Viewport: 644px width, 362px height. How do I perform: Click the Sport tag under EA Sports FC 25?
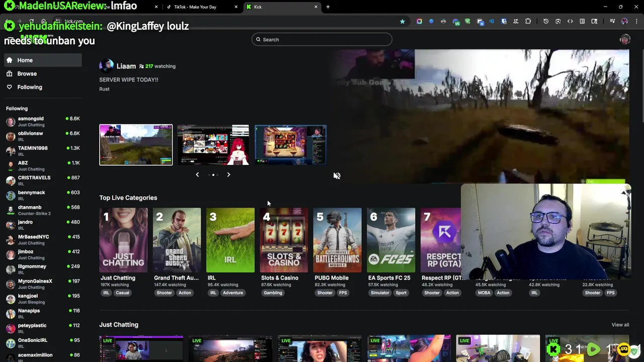click(401, 293)
